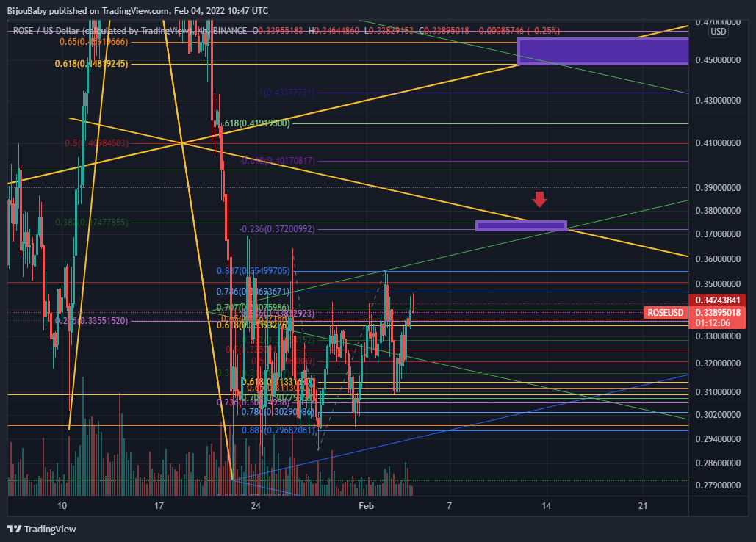The image size is (756, 542).
Task: Click the .618(0.41919300) green fib label
Action: click(256, 123)
